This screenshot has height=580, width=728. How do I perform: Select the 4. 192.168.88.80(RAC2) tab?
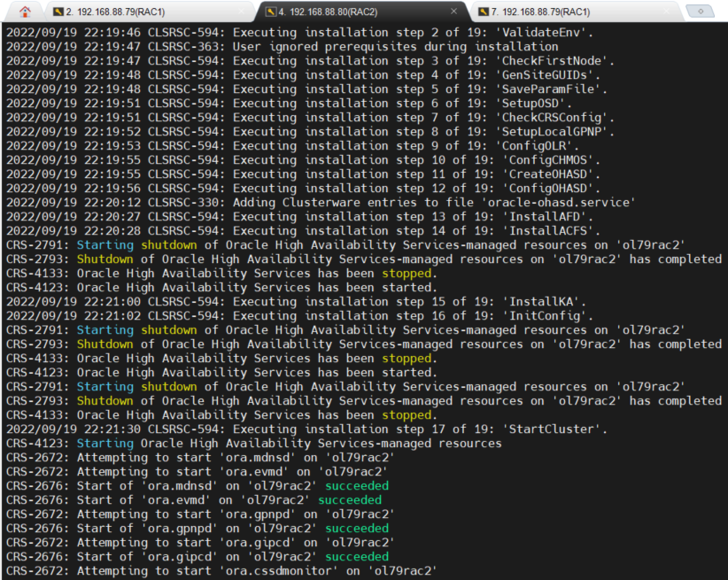(363, 12)
